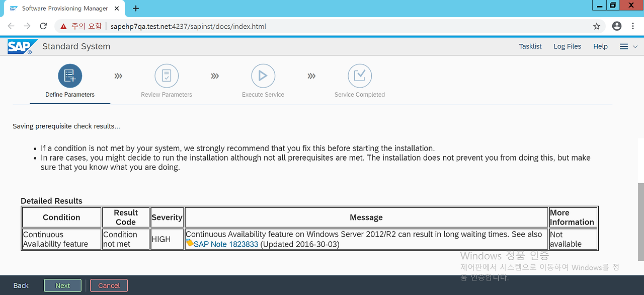Click the HIGH severity cell
Image resolution: width=644 pixels, height=295 pixels.
pos(167,239)
